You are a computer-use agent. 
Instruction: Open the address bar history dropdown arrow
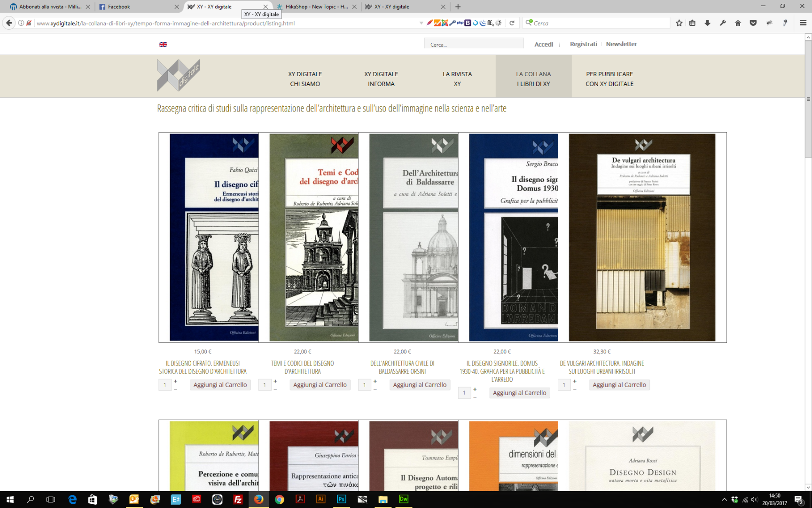pyautogui.click(x=421, y=23)
